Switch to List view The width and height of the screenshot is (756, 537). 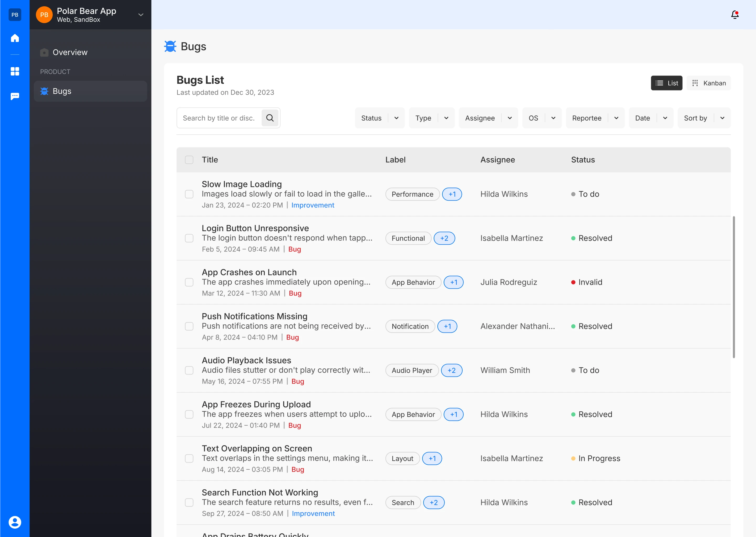[x=666, y=83]
